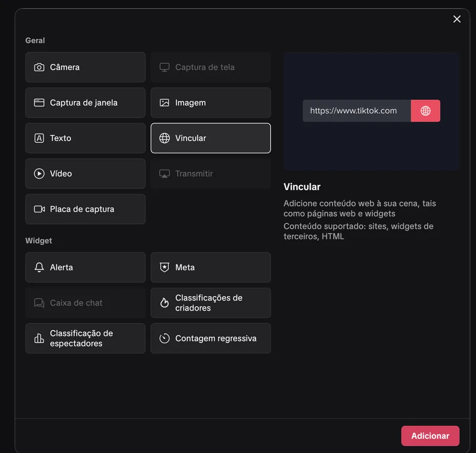Click the Geral section heading

[35, 40]
